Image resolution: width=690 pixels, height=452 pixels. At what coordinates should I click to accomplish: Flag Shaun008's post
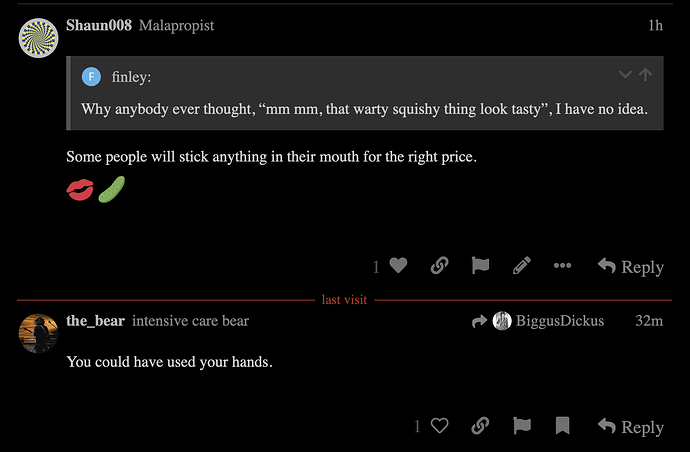click(480, 266)
